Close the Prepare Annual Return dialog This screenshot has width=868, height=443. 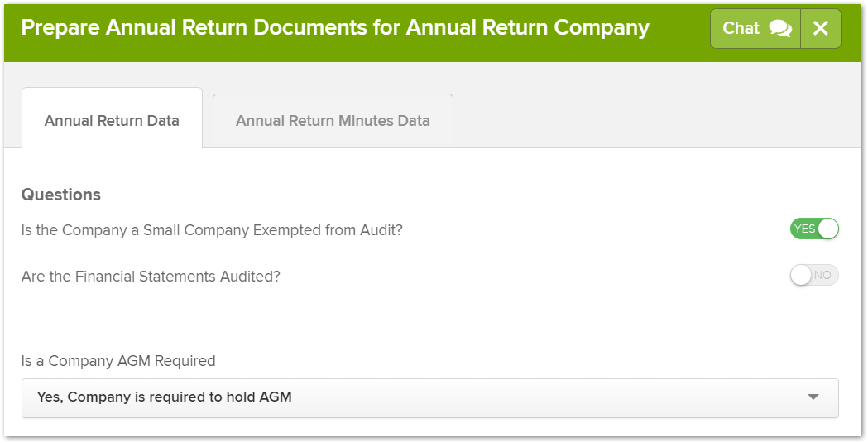click(820, 28)
